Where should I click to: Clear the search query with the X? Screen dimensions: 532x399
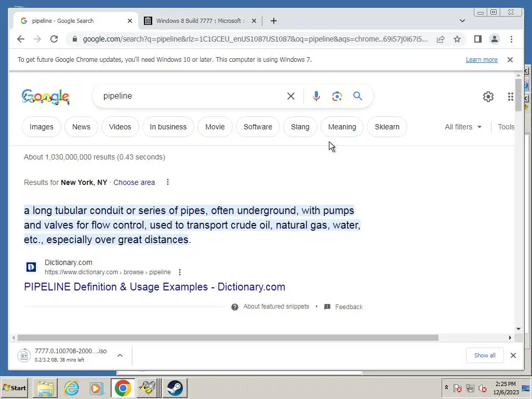click(291, 96)
